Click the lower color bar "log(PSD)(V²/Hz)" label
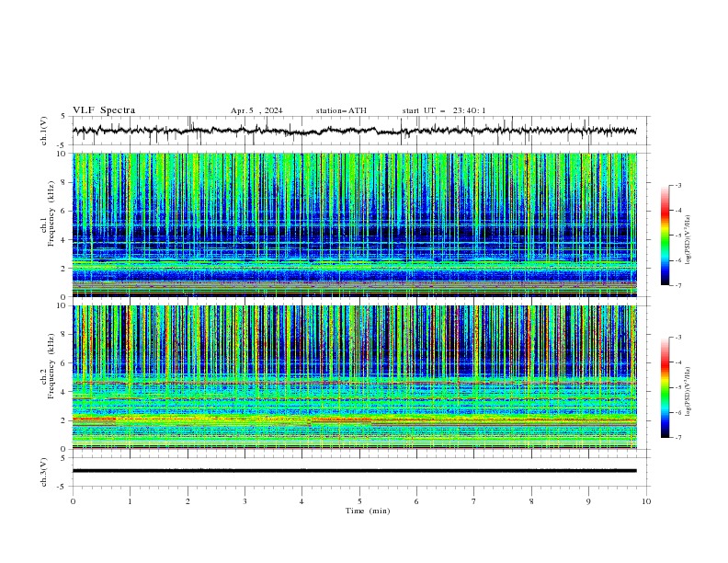The image size is (728, 563). [688, 391]
